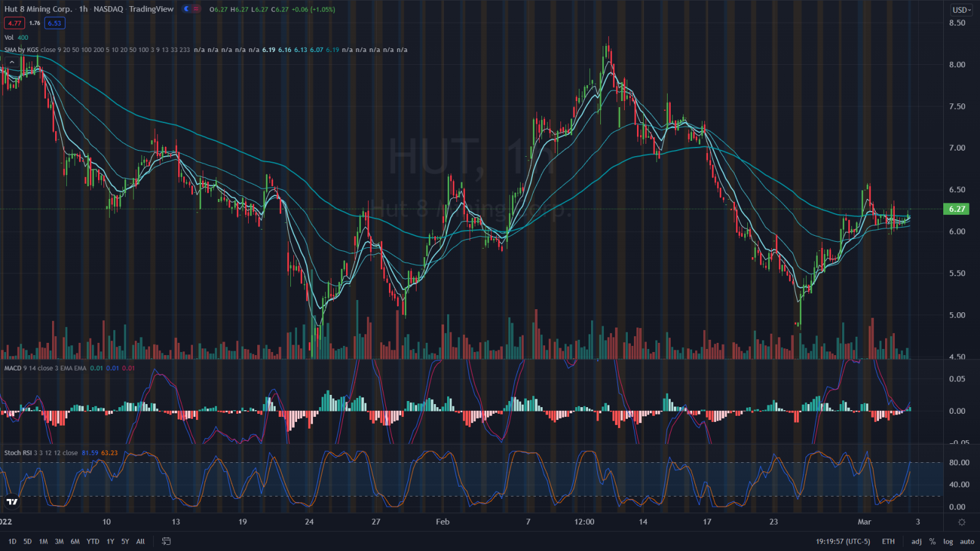Click the 0.05 MACD scale label
Screen dimensions: 980x551
[957, 379]
